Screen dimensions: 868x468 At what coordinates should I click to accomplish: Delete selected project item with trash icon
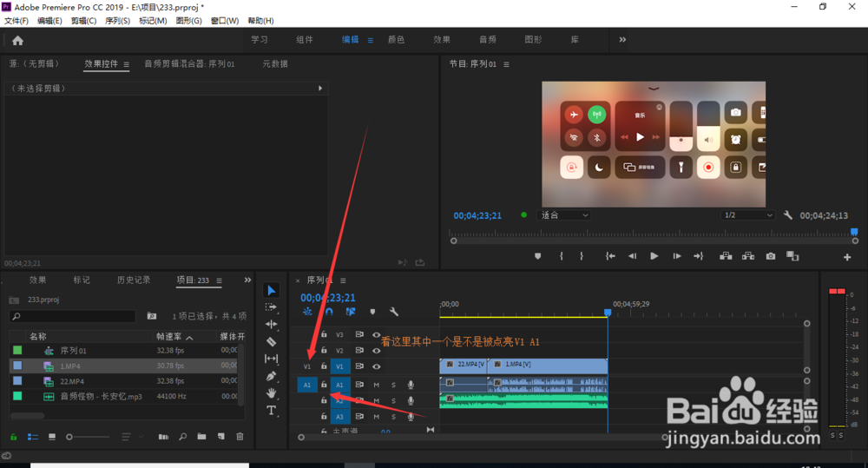[x=240, y=437]
